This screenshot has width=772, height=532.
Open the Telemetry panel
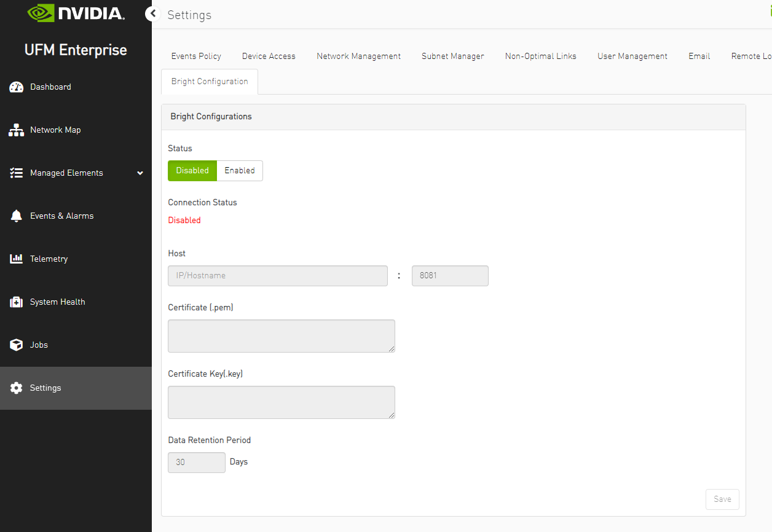[49, 259]
